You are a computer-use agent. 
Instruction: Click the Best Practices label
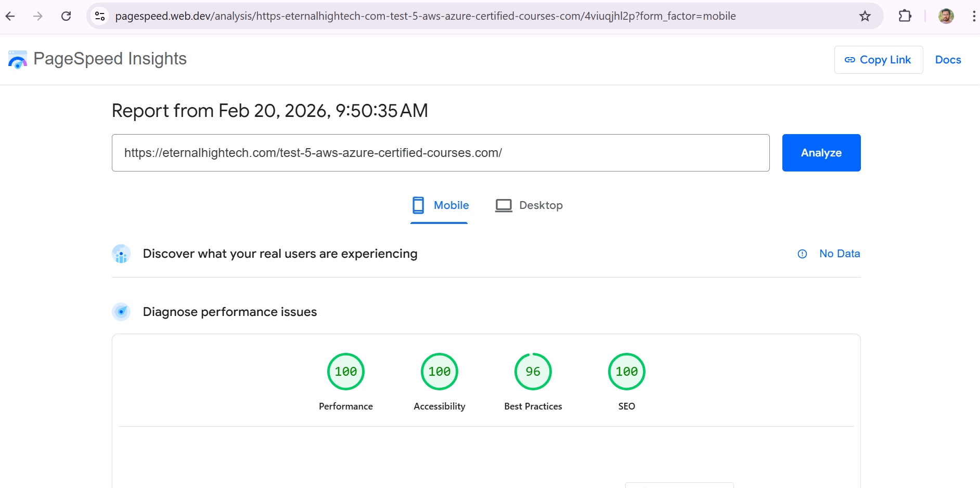[x=533, y=406]
